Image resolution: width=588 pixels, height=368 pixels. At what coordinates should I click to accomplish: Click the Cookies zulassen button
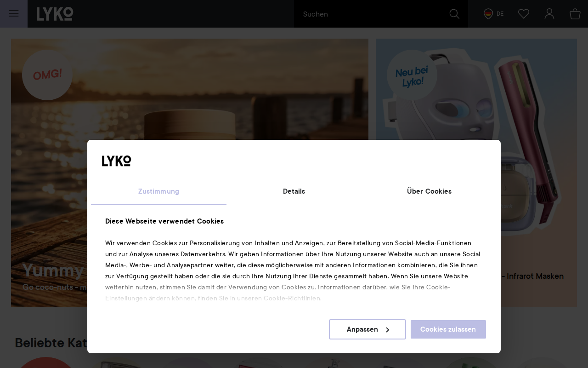448,329
